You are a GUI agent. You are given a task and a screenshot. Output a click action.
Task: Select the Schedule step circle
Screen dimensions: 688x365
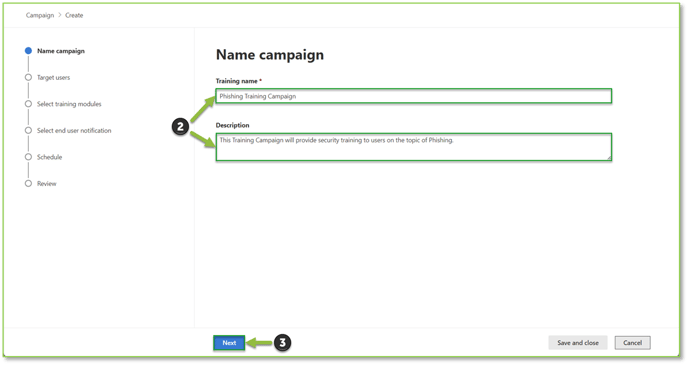point(28,157)
